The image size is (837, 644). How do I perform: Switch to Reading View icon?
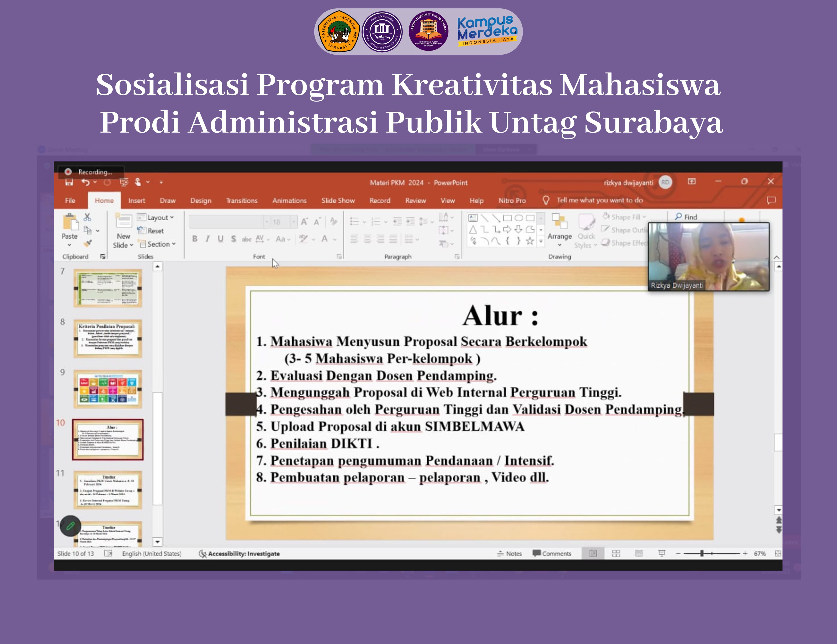click(639, 553)
